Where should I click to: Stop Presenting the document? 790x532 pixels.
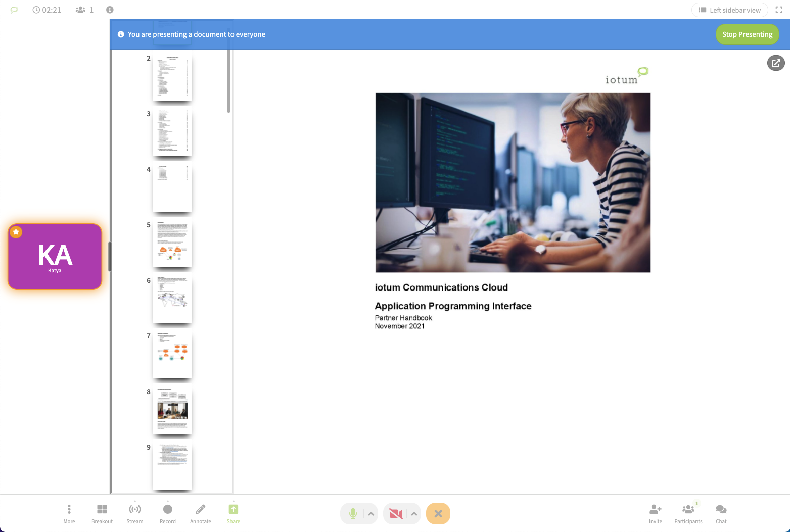(747, 34)
